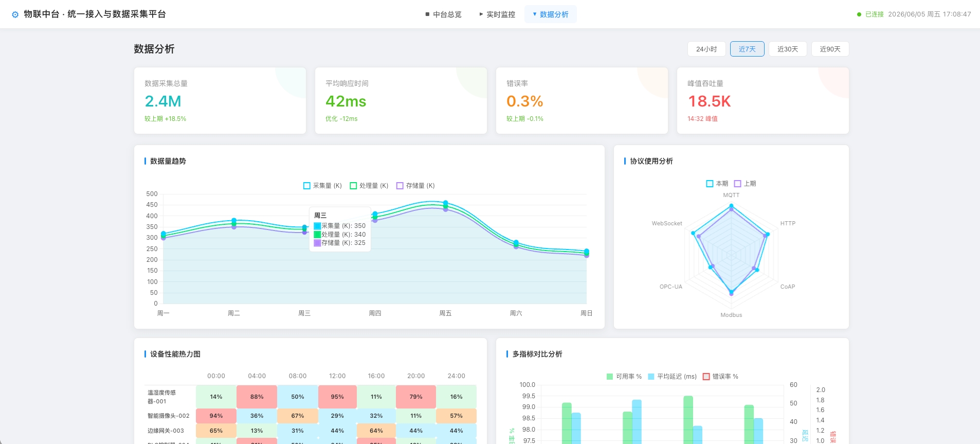Select the 数据分析 tab
This screenshot has width=980, height=444.
pyautogui.click(x=551, y=14)
